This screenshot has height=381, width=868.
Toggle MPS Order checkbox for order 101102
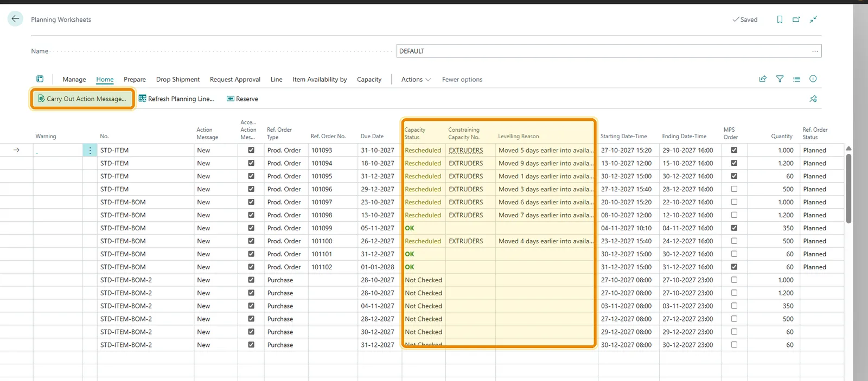(734, 267)
